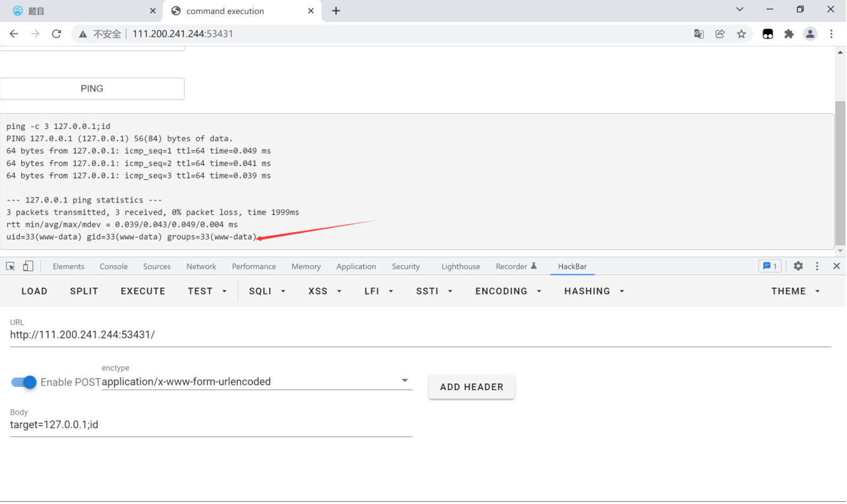Click the PING button on page
Image resolution: width=847 pixels, height=504 pixels.
tap(92, 89)
